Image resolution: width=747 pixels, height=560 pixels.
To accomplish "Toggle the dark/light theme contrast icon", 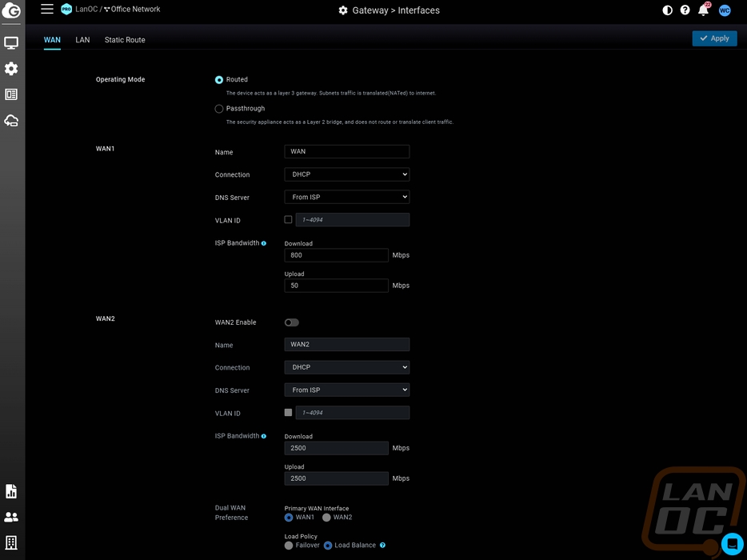I will 668,10.
